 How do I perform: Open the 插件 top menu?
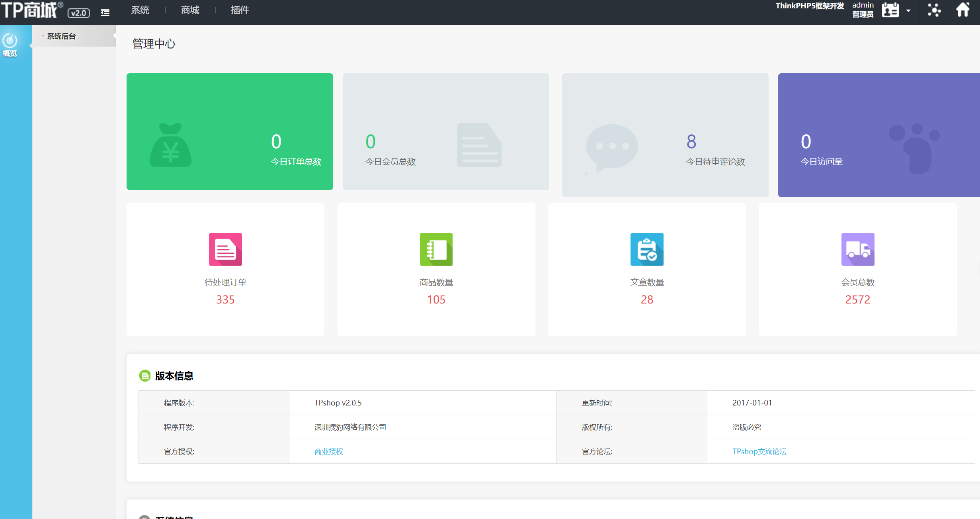pos(240,10)
